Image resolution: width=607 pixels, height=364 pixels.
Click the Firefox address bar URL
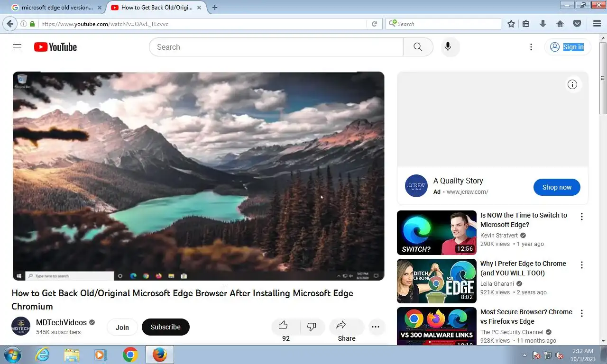point(202,24)
